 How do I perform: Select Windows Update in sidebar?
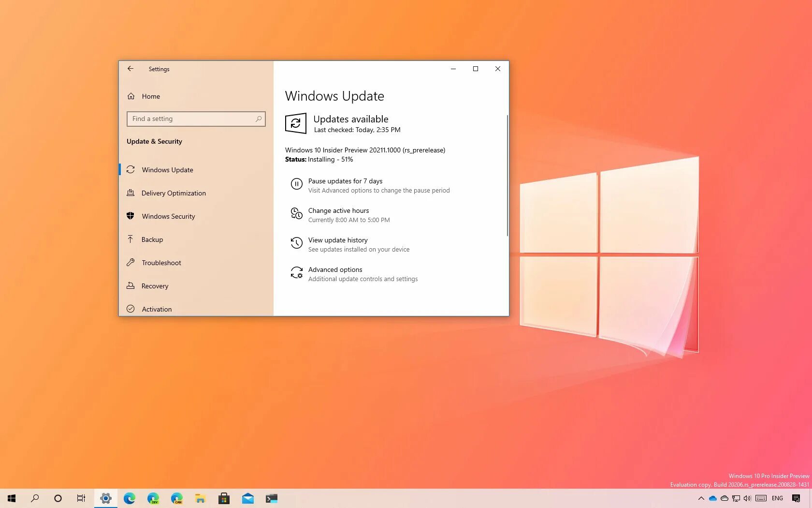click(x=196, y=170)
